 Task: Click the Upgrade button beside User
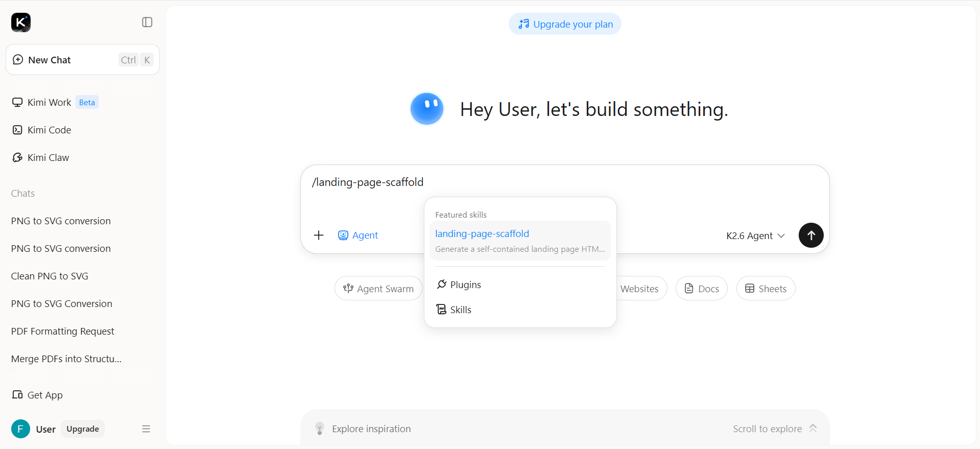[x=83, y=429]
